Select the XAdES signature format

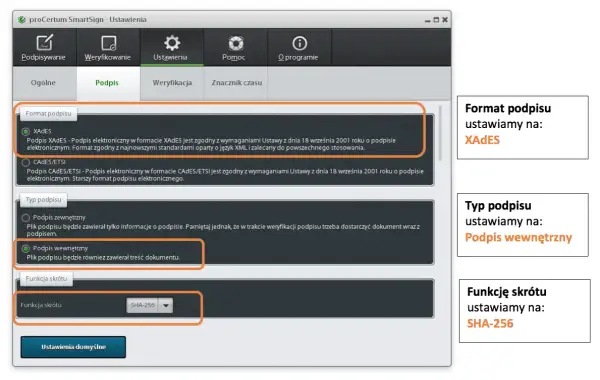[26, 131]
